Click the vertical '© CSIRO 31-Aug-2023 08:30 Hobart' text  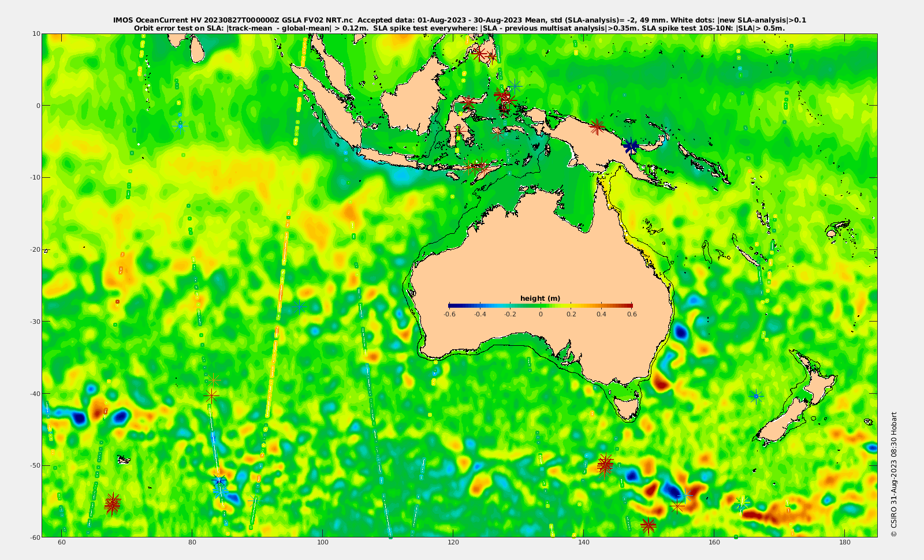[x=894, y=474]
